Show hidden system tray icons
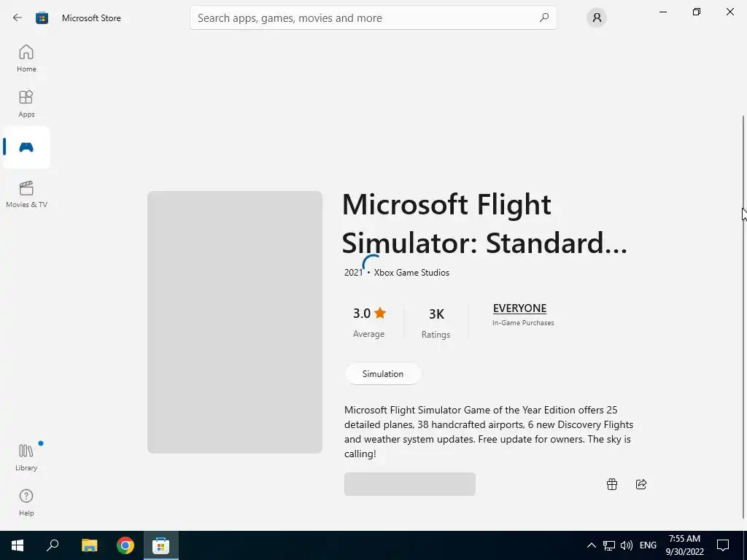Viewport: 747px width, 560px height. [591, 545]
